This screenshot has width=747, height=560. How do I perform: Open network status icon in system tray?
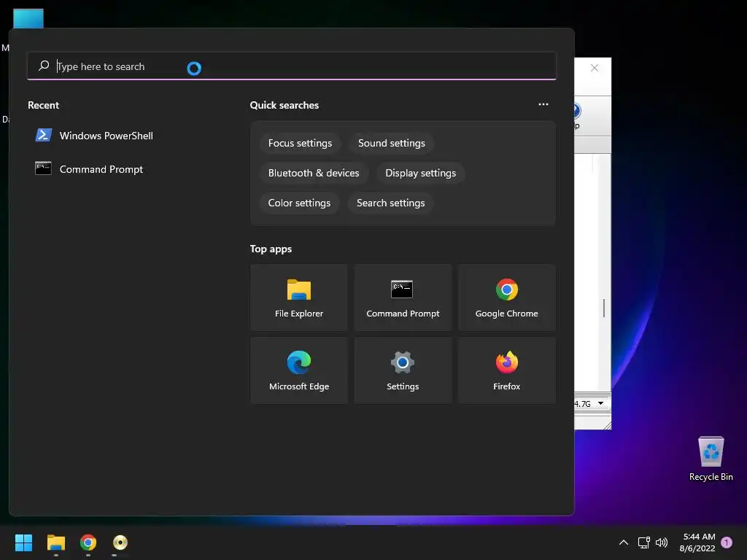pos(644,542)
